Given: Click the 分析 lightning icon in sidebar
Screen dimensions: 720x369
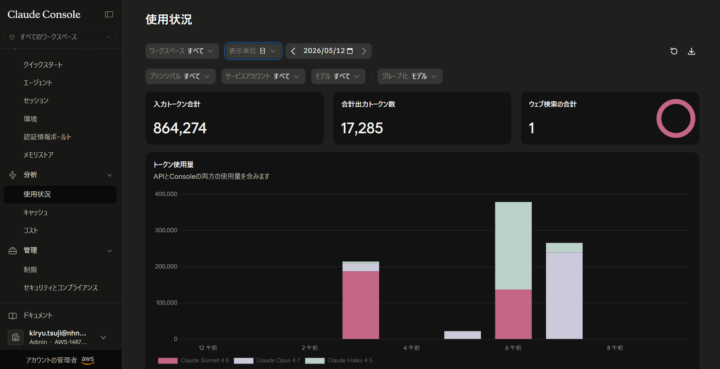Looking at the screenshot, I should click(13, 175).
